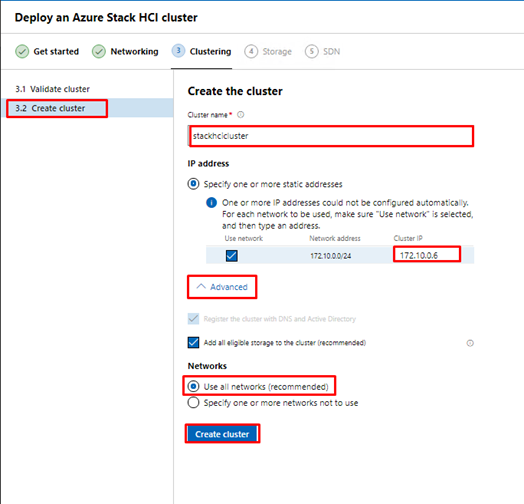524x504 pixels.
Task: Click the Deploy an Azure Stack HCI cluster title
Action: [106, 17]
